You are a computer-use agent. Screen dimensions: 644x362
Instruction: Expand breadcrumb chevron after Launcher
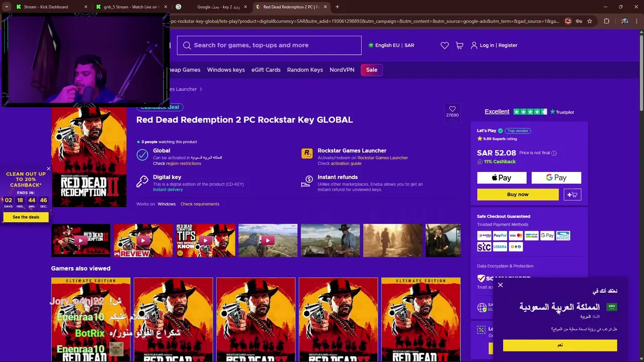pyautogui.click(x=201, y=89)
